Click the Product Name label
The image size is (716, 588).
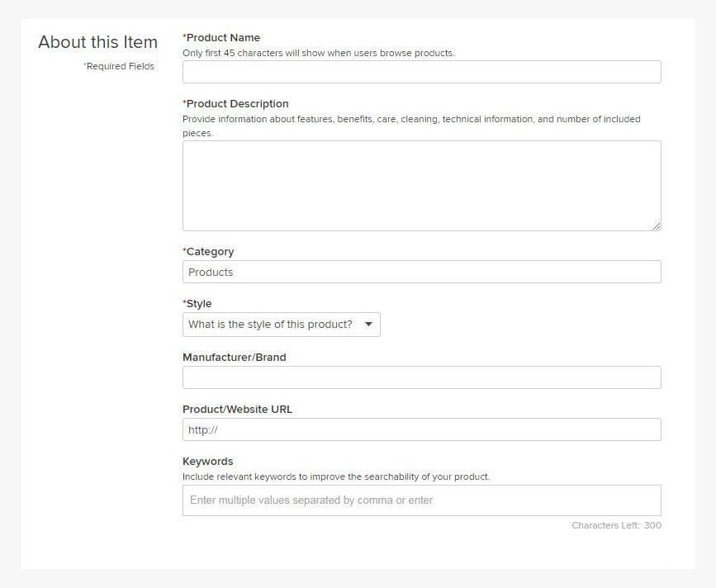(x=220, y=37)
